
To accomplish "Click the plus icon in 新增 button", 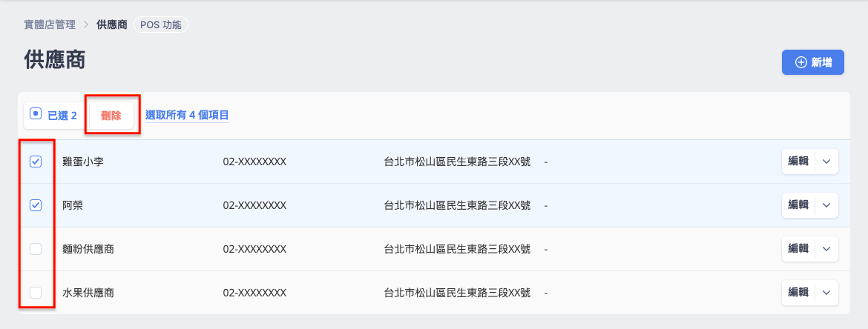I will (x=800, y=62).
